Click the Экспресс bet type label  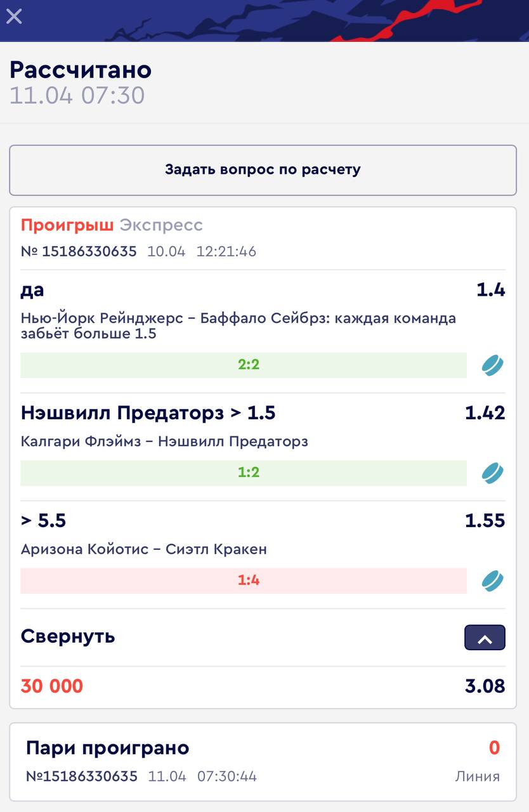161,225
